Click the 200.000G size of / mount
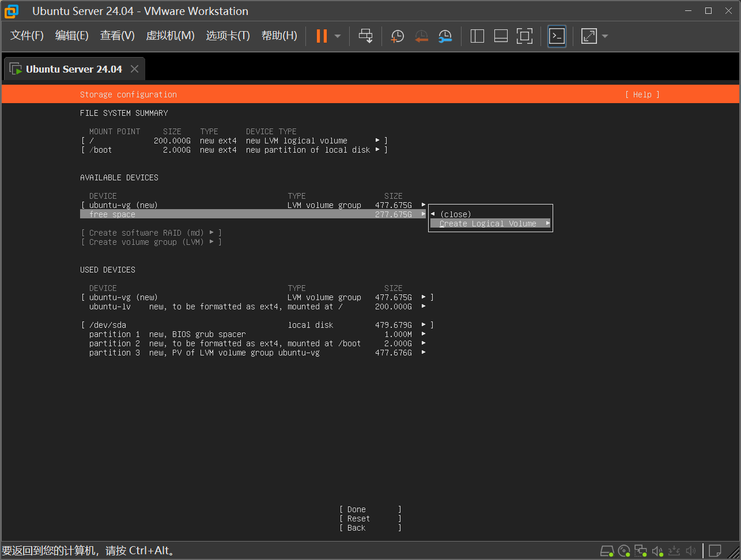The width and height of the screenshot is (741, 560). tap(172, 141)
